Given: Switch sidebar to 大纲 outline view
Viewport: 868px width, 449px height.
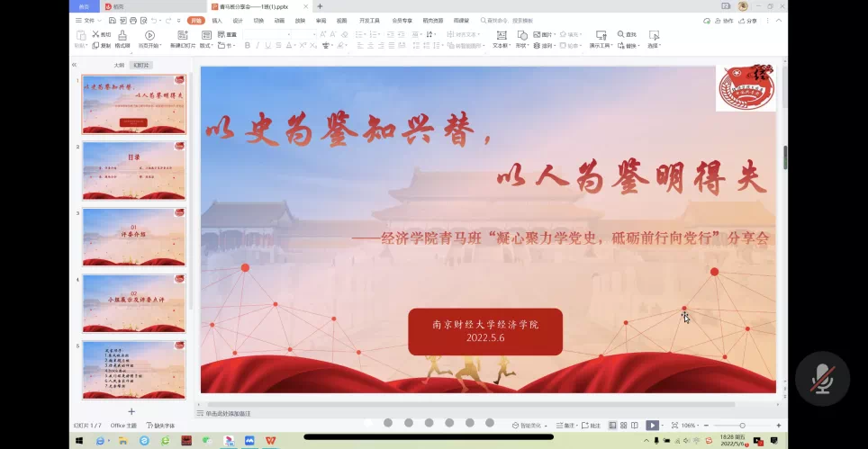Looking at the screenshot, I should [119, 65].
